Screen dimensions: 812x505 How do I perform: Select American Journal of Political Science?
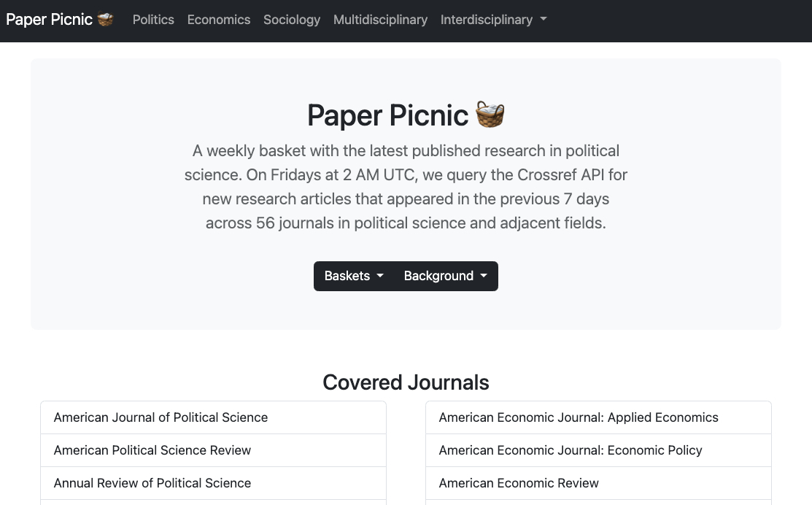tap(161, 417)
